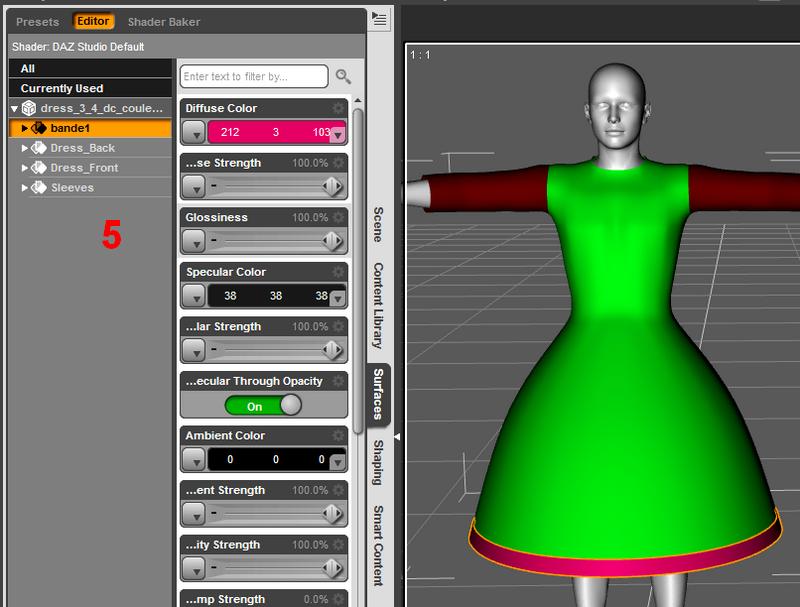
Task: Open Glossiness gear settings
Action: pyautogui.click(x=338, y=217)
